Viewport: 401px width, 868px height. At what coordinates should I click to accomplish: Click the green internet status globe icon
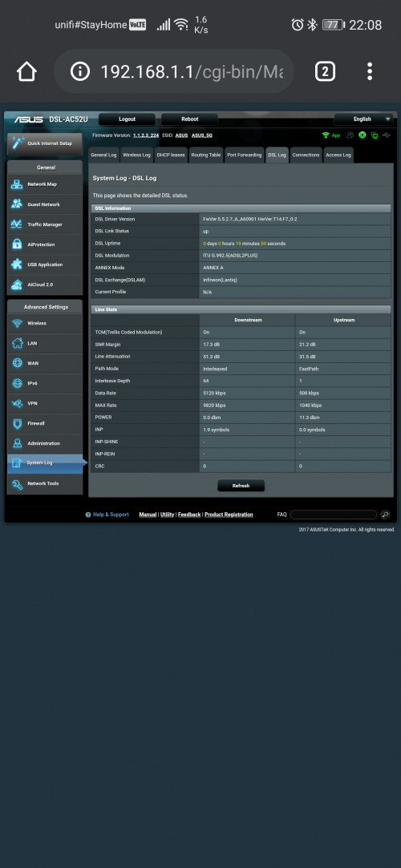(x=363, y=135)
